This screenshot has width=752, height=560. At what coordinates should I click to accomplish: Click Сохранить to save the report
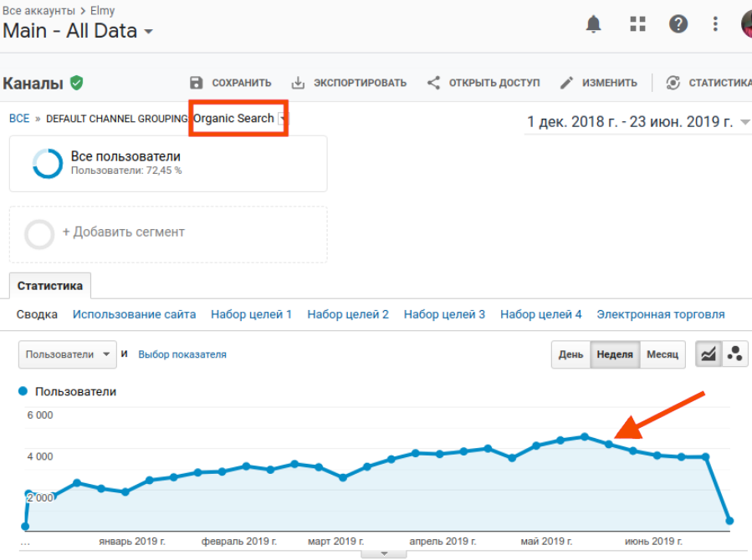pyautogui.click(x=231, y=83)
